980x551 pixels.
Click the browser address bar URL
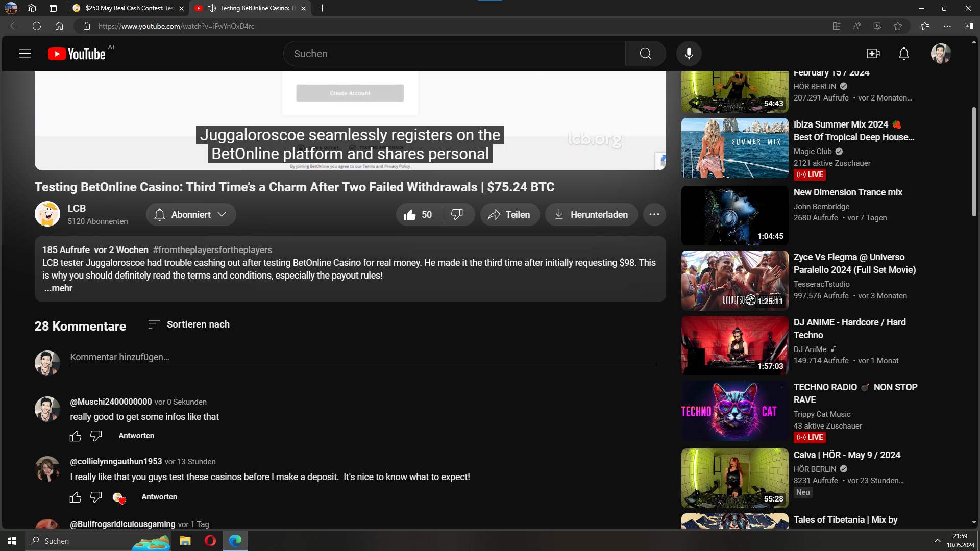pyautogui.click(x=176, y=26)
